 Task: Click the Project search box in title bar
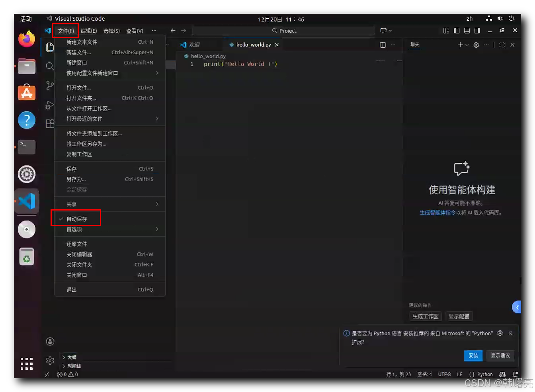coord(284,30)
